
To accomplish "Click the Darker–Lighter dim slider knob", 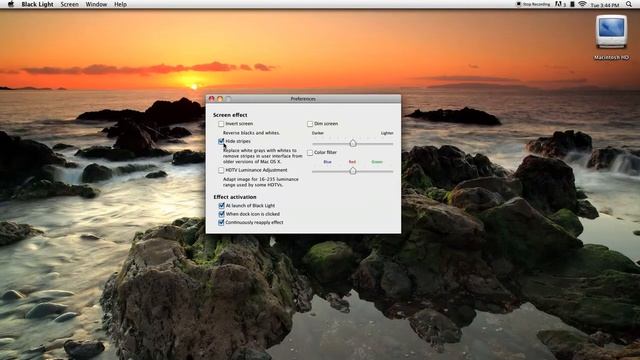I will click(x=353, y=143).
